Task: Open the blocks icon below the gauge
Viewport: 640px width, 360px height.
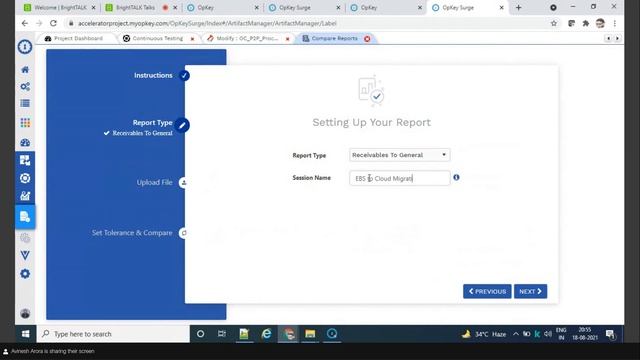Action: (25, 160)
